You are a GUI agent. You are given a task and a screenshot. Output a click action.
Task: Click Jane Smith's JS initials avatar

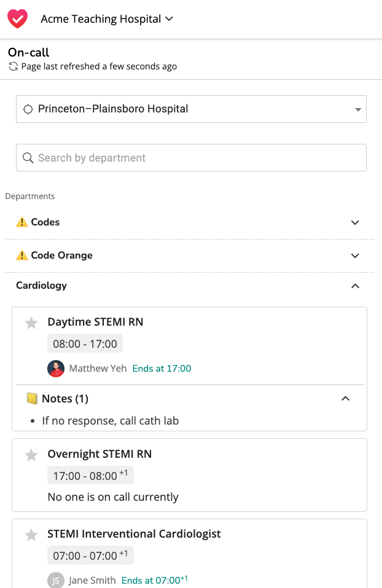(56, 580)
